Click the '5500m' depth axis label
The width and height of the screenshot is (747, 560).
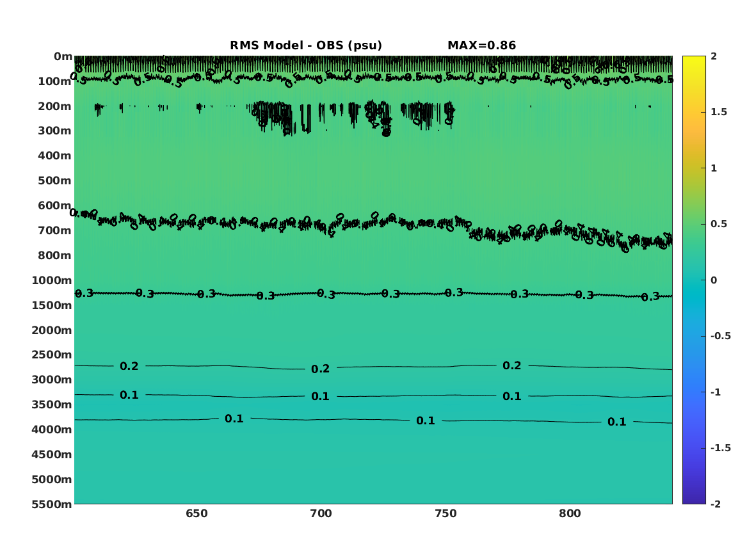pyautogui.click(x=52, y=504)
